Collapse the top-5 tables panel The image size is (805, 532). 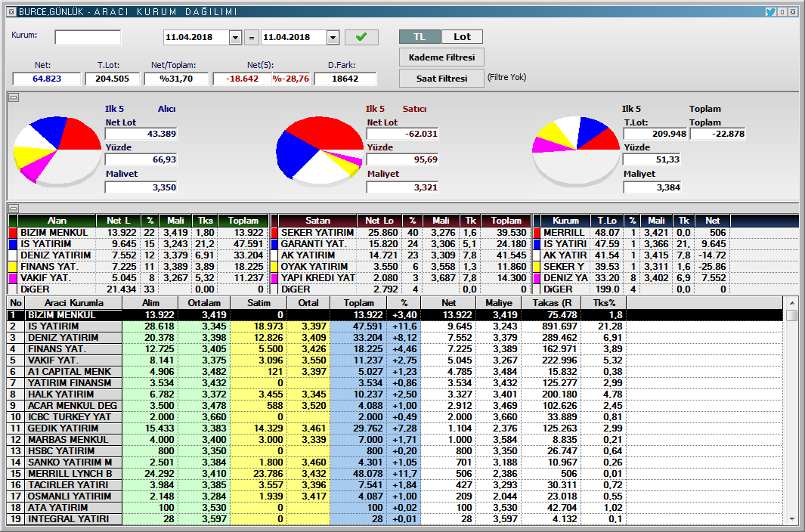(14, 208)
